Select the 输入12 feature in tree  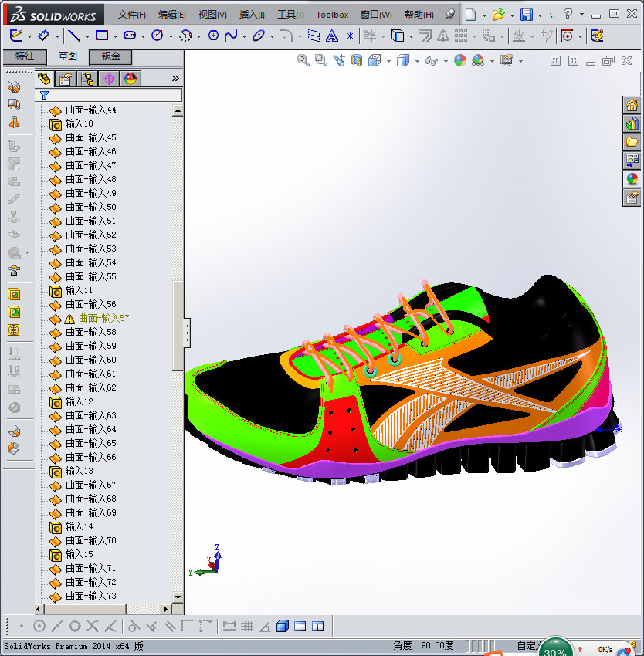click(79, 401)
